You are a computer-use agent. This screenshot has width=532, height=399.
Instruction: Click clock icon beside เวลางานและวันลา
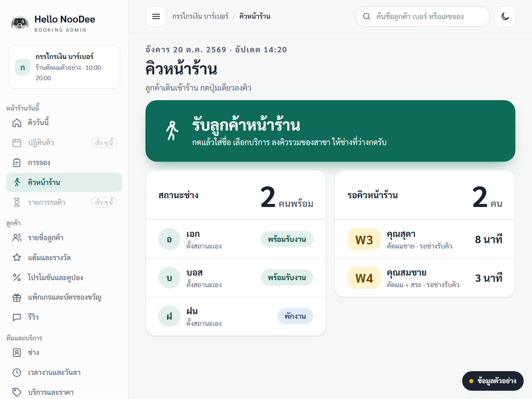coord(17,372)
